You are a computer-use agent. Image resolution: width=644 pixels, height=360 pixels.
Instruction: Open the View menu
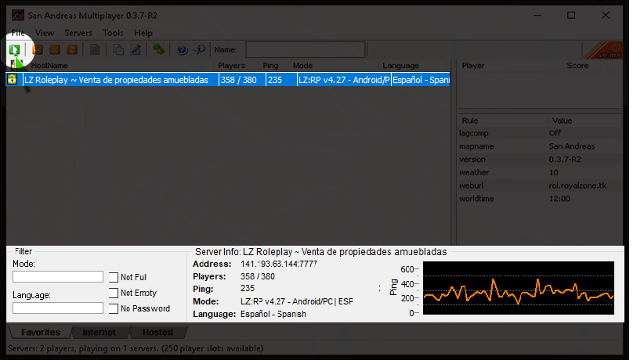pos(45,33)
